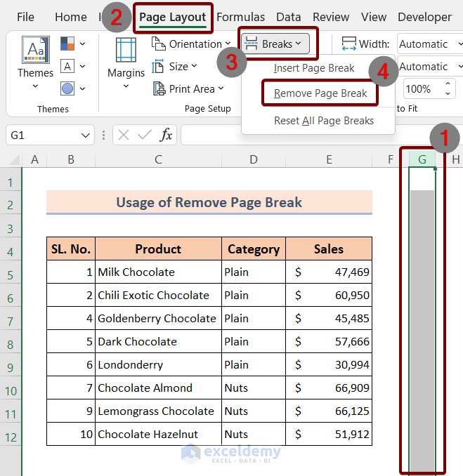
Task: Select column G header
Action: [x=422, y=159]
